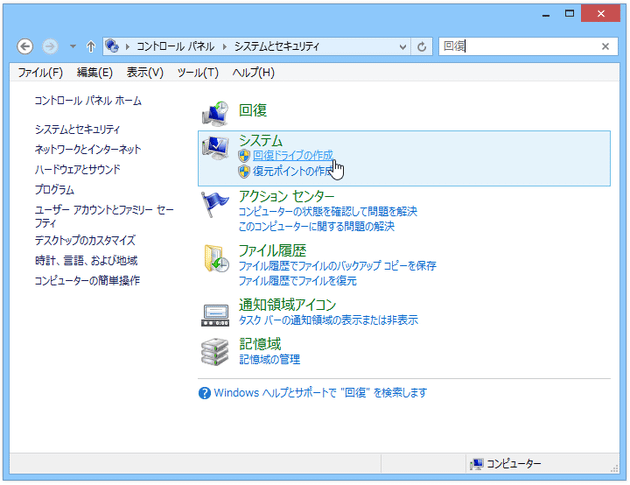Image resolution: width=630 pixels, height=485 pixels.
Task: Open 回復ドライブの作成 link
Action: (x=293, y=156)
